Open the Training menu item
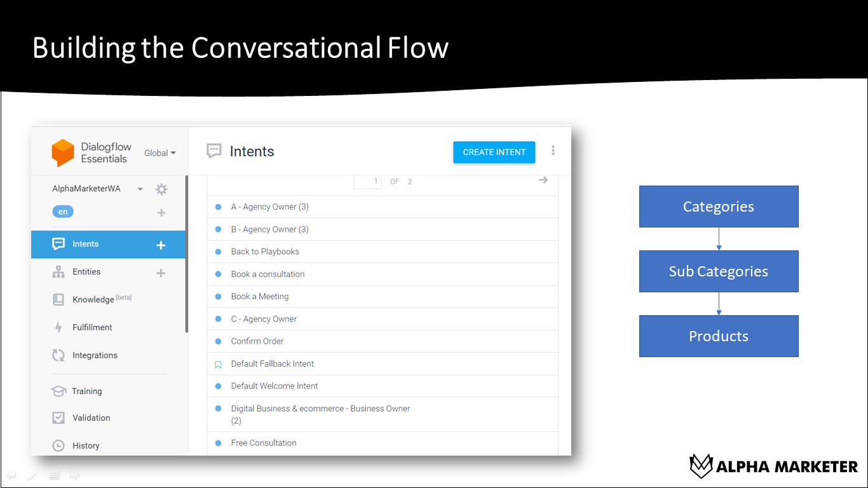Screen dimensions: 868x488 pyautogui.click(x=86, y=391)
